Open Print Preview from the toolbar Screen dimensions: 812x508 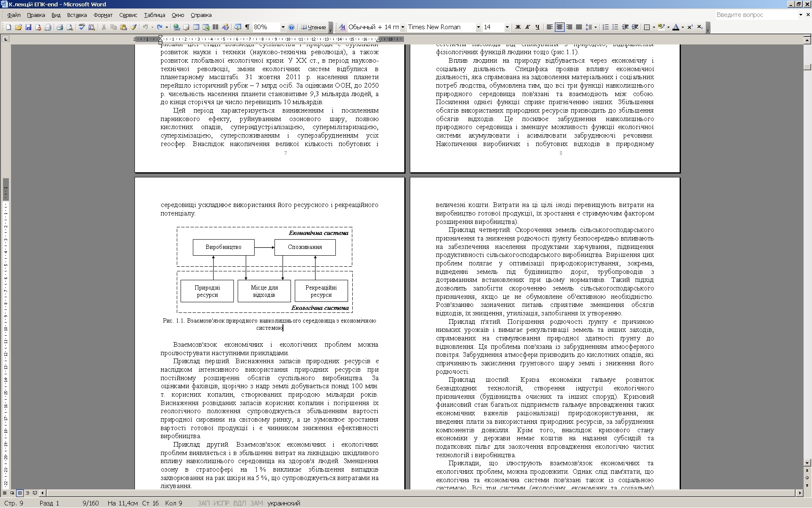pos(69,27)
